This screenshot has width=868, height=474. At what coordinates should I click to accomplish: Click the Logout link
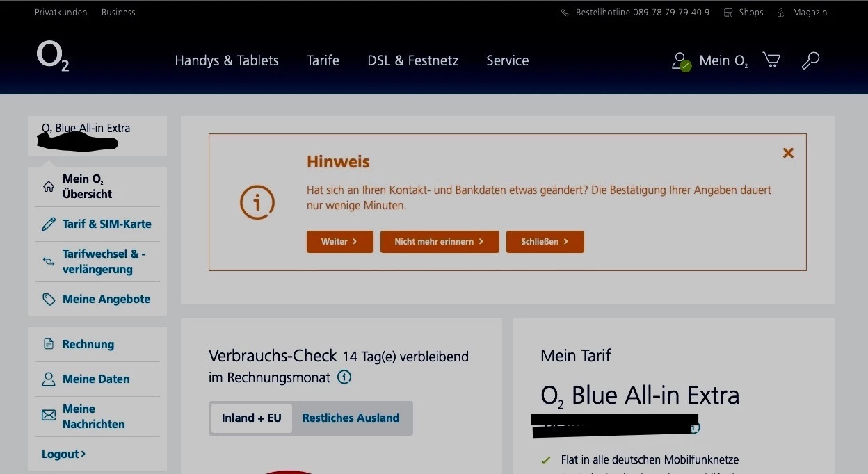click(x=64, y=454)
